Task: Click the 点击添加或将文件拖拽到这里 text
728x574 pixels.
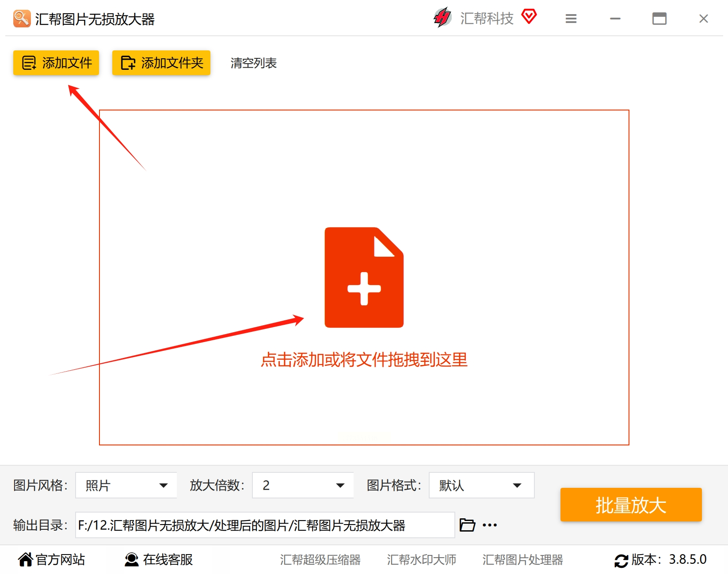Action: click(364, 360)
